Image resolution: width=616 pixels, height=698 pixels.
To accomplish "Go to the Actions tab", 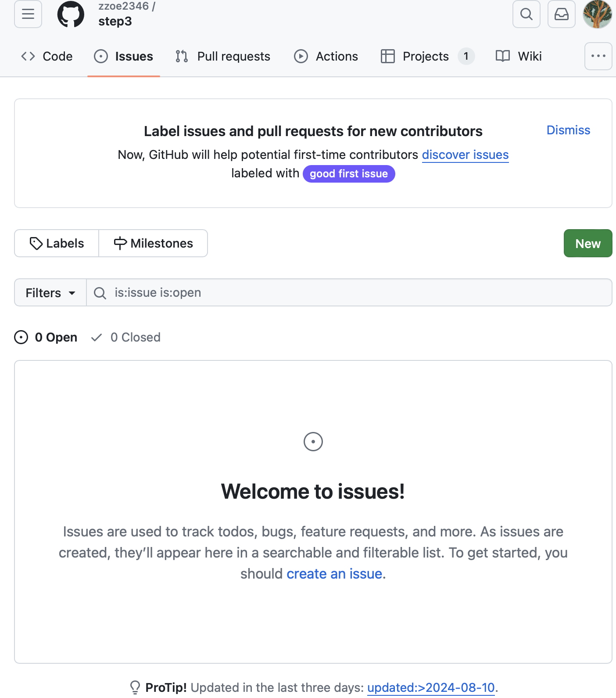I will click(x=326, y=56).
